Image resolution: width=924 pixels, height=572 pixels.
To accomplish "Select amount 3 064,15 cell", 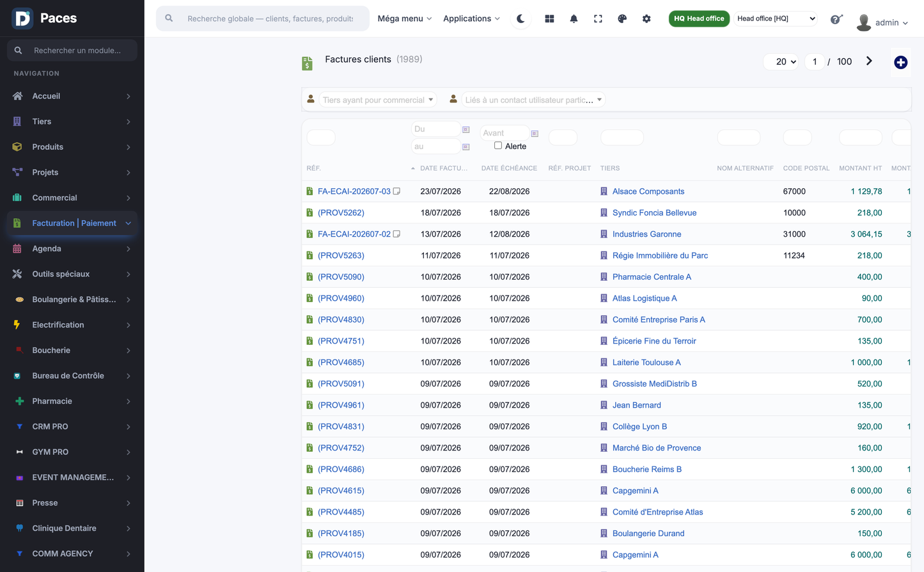I will 866,234.
